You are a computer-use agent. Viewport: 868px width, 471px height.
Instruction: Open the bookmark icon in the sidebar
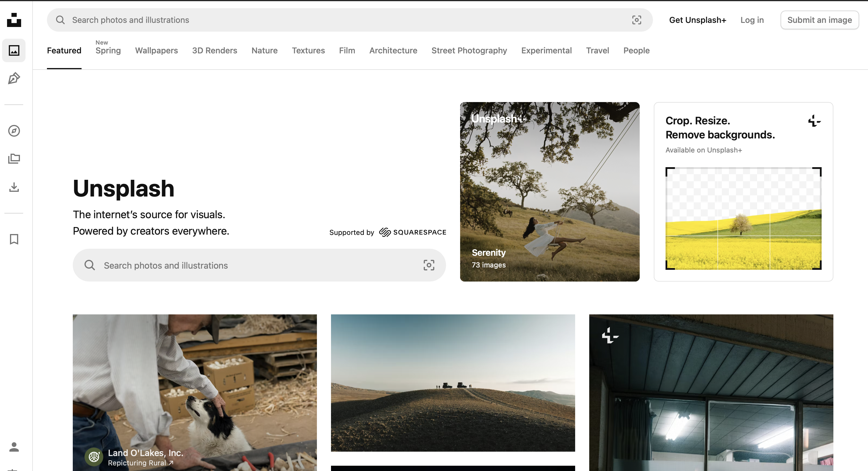[x=14, y=239]
